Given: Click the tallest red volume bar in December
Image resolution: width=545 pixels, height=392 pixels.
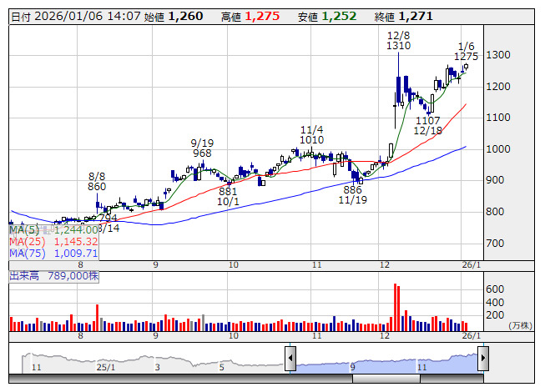Looking at the screenshot, I should point(395,308).
